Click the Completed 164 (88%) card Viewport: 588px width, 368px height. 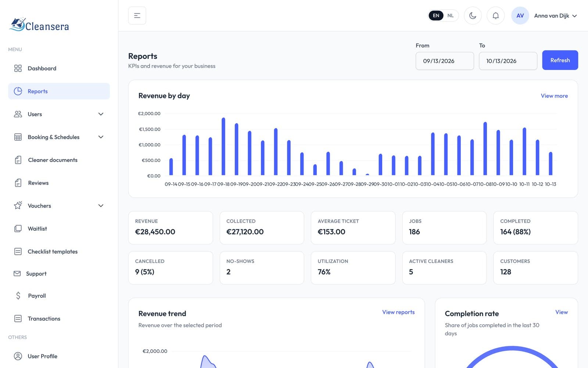[x=535, y=227]
